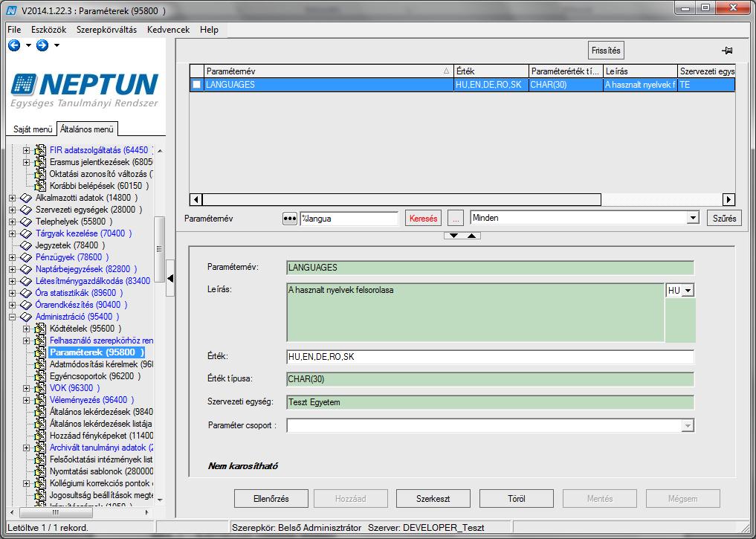756x539 pixels.
Task: Click the Tárgyak kezelése folder icon
Action: click(x=26, y=233)
